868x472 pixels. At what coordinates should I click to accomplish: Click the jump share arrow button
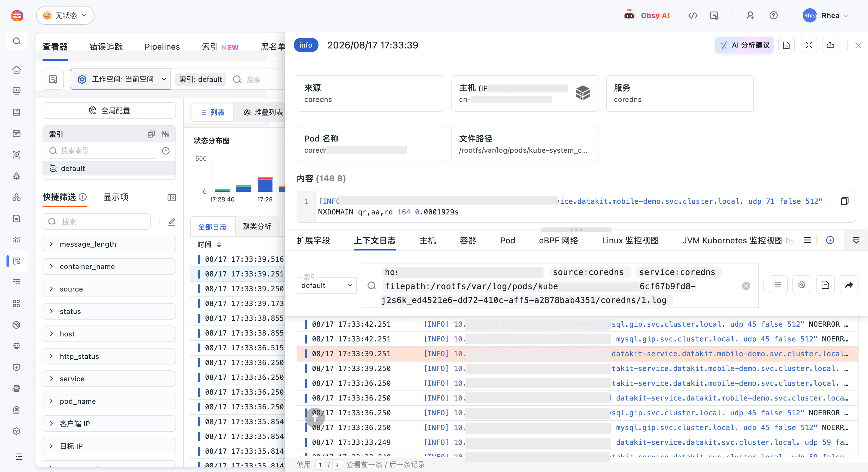[x=849, y=285]
